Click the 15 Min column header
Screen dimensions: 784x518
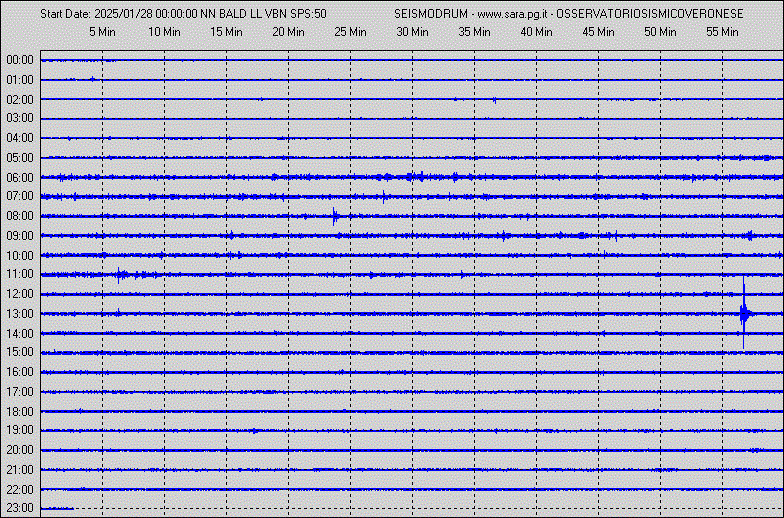coord(226,32)
